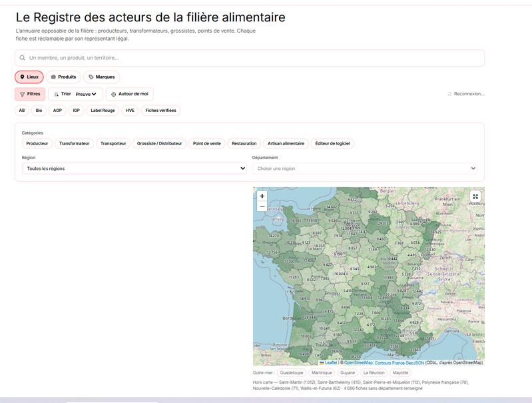This screenshot has width=532, height=403.
Task: Zoom out on the map
Action: pos(262,206)
